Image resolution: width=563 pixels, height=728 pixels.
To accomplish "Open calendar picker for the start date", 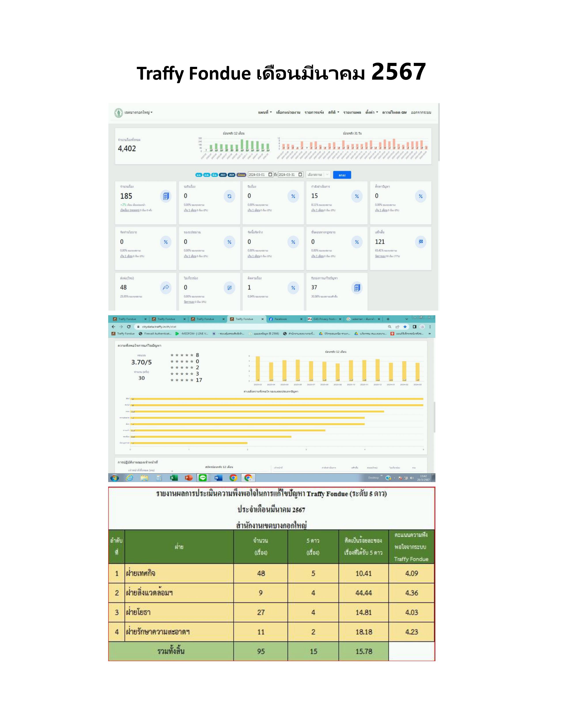I will click(270, 175).
